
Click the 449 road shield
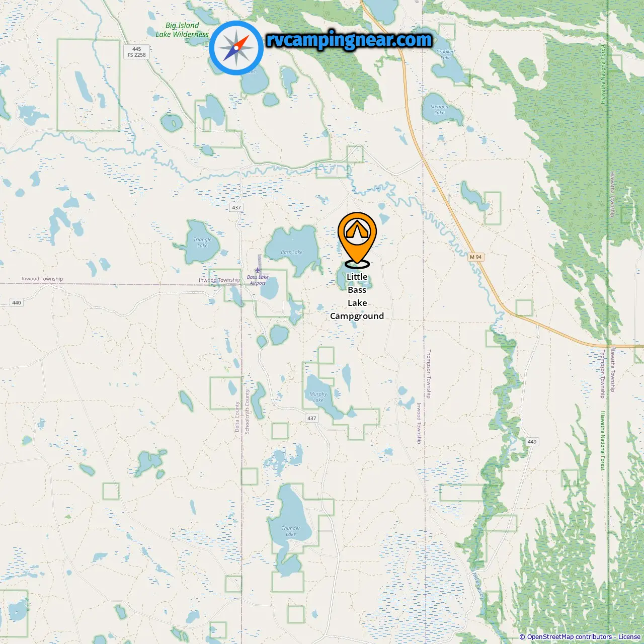(532, 441)
